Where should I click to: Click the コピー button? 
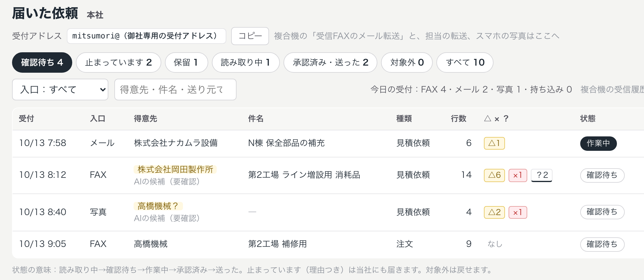tap(250, 36)
